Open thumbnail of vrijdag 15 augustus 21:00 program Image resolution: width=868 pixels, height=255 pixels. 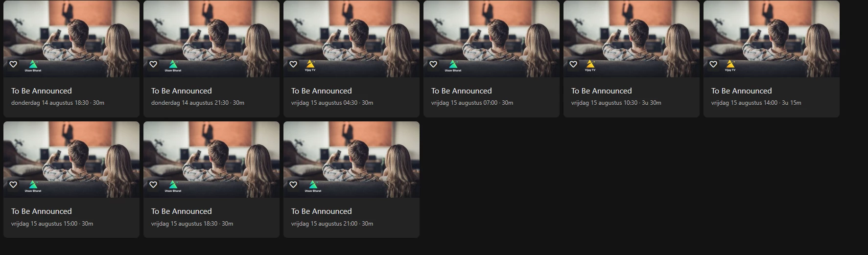pyautogui.click(x=352, y=160)
